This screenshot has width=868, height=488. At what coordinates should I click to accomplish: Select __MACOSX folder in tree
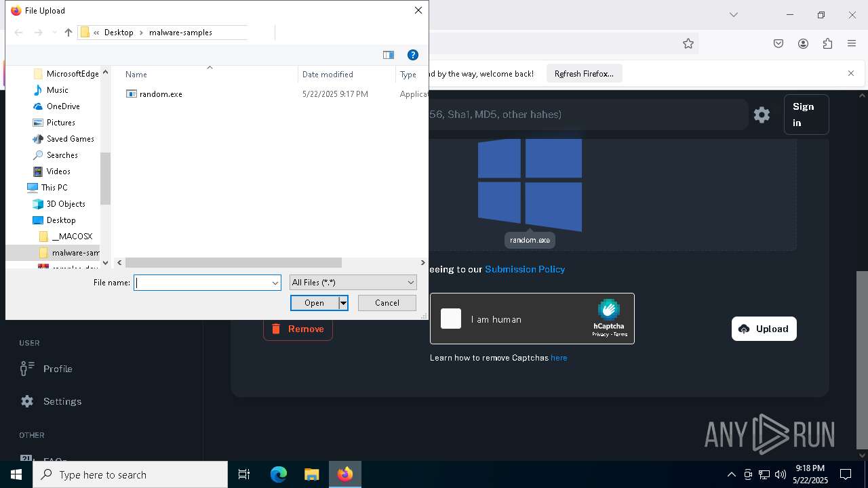coord(72,237)
